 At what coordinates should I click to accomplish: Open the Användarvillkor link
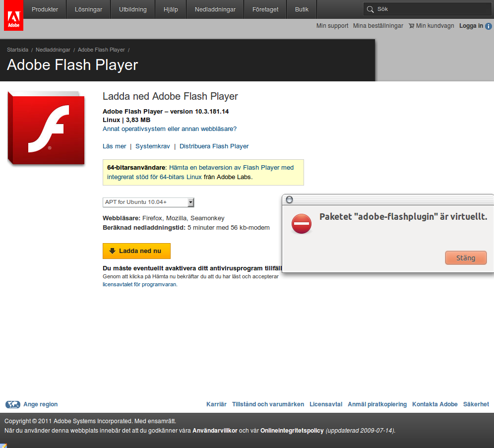click(215, 431)
